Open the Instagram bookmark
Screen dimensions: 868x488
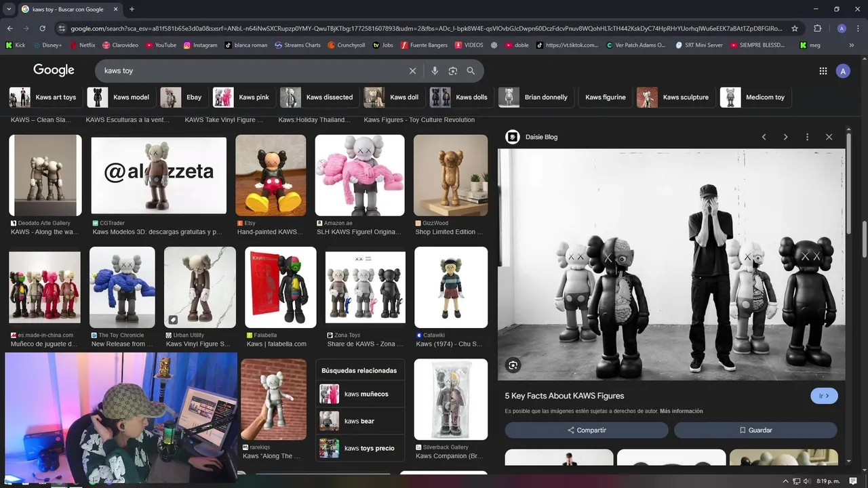pos(199,45)
